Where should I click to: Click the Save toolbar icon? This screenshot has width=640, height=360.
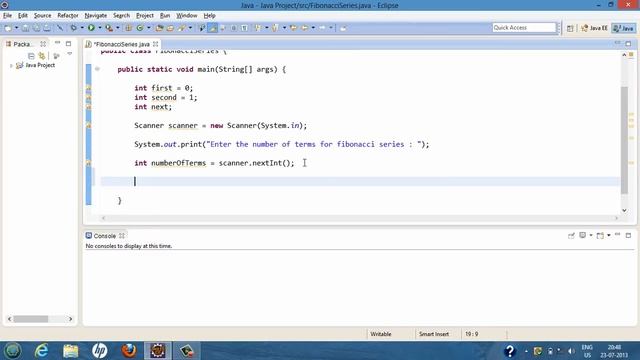(25, 28)
